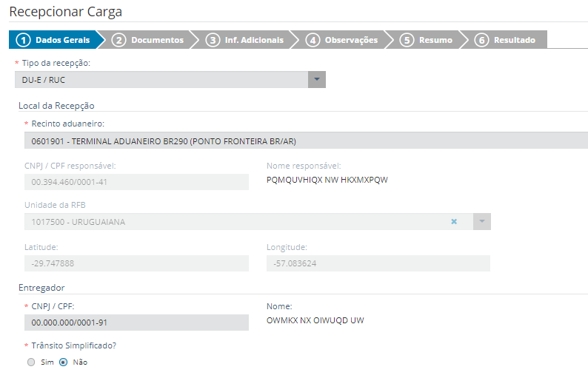Viewport: 588px width, 378px height.
Task: Expand the Unidade da RFB dropdown arrow
Action: (x=481, y=221)
